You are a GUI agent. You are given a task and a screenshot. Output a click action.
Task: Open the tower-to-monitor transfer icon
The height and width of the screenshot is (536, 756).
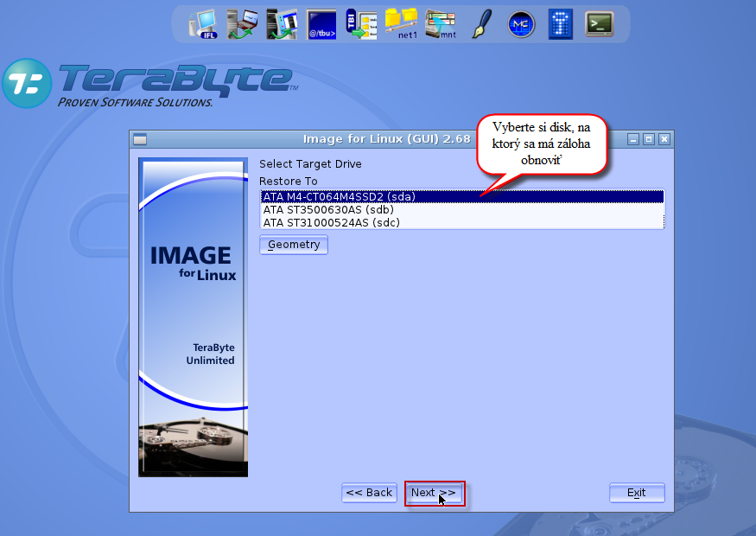[282, 24]
